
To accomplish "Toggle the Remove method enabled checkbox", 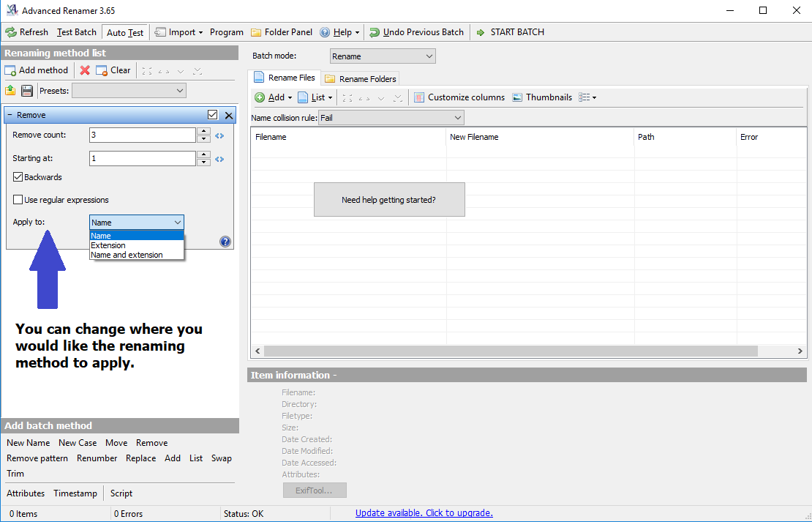I will tap(213, 115).
